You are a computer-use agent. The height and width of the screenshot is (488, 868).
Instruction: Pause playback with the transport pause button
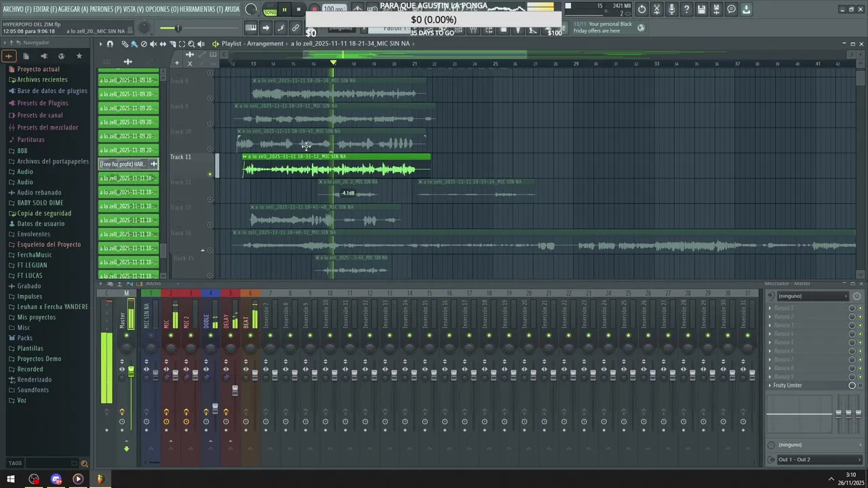(284, 9)
